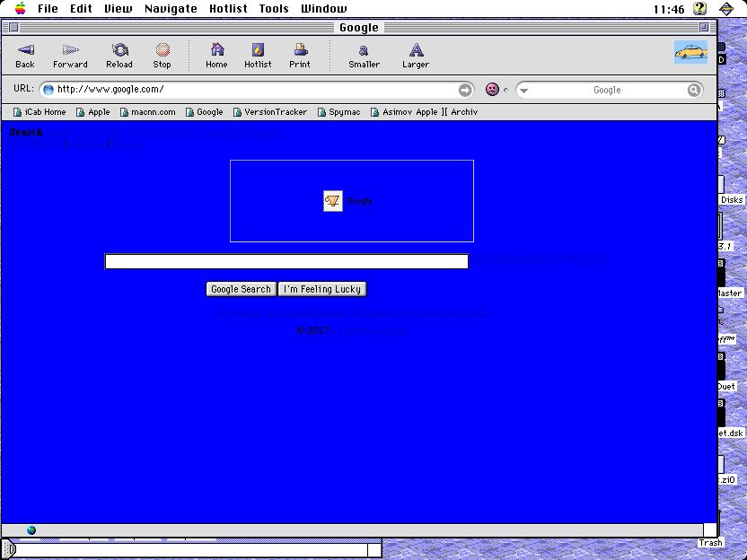The image size is (747, 560).
Task: Click the Google Search button
Action: click(241, 289)
